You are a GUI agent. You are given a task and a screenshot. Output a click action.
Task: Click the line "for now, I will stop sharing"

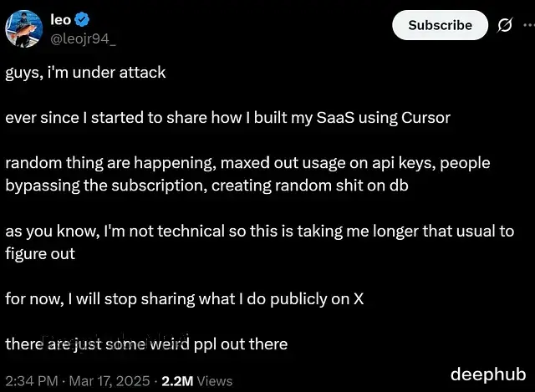click(x=184, y=298)
